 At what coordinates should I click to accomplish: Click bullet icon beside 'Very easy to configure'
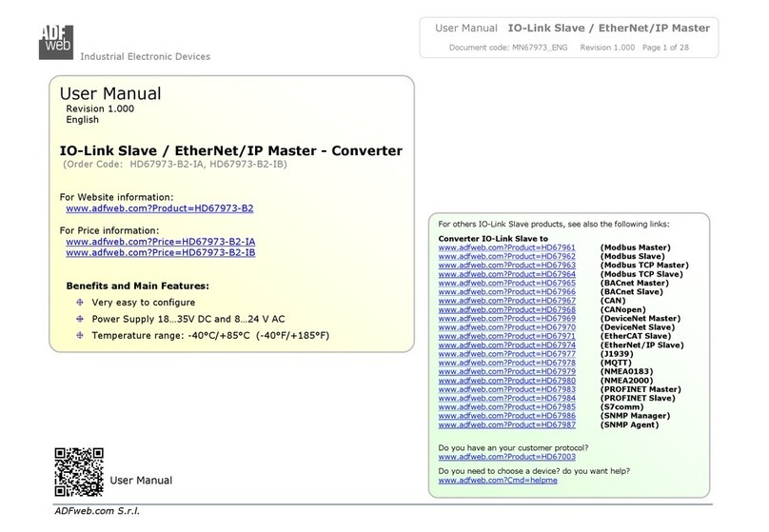tap(80, 303)
